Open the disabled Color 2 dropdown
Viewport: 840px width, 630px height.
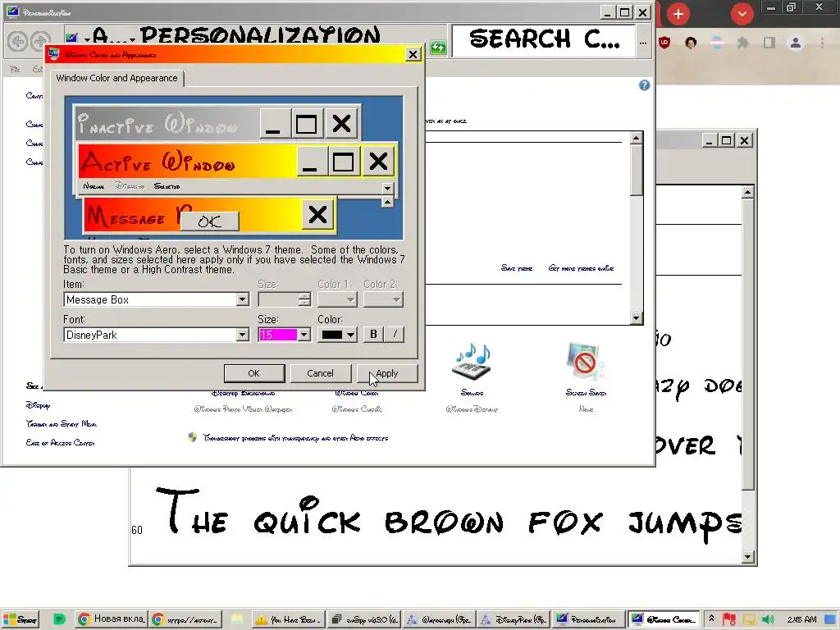(x=383, y=299)
